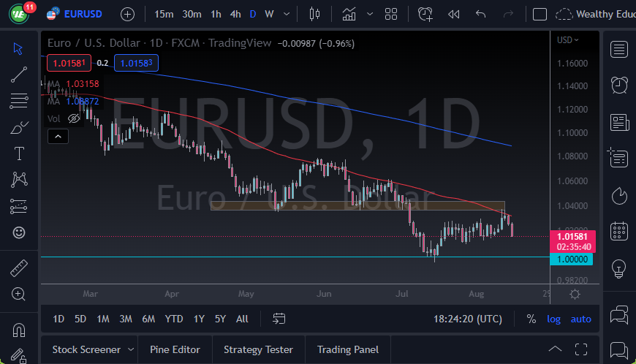The height and width of the screenshot is (364, 636).
Task: Undo the last chart action
Action: pyautogui.click(x=480, y=15)
